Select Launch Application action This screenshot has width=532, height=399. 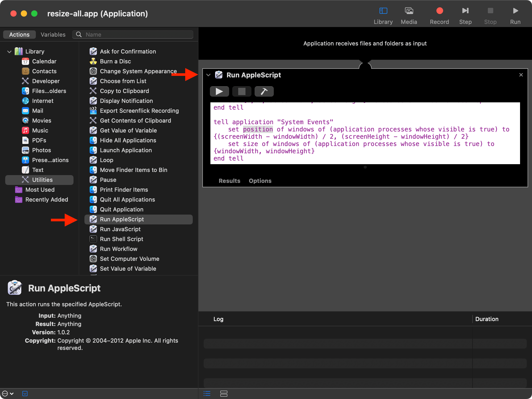click(x=121, y=150)
